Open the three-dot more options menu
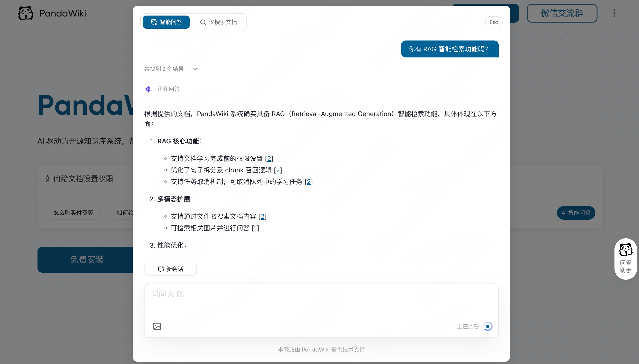Screen dimensions: 639x364 pos(614,13)
